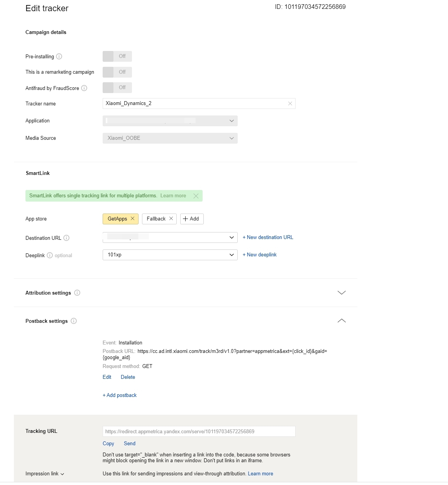Dismiss the SmartLink info banner

(196, 196)
